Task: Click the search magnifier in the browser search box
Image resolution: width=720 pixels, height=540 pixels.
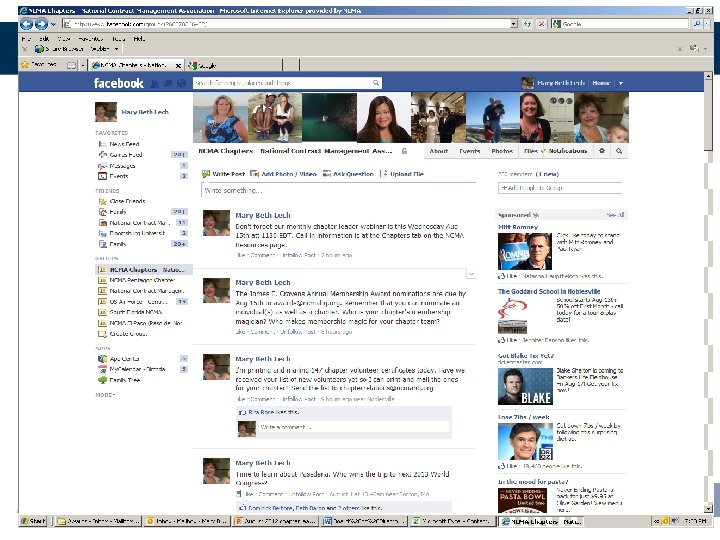Action: pyautogui.click(x=697, y=24)
